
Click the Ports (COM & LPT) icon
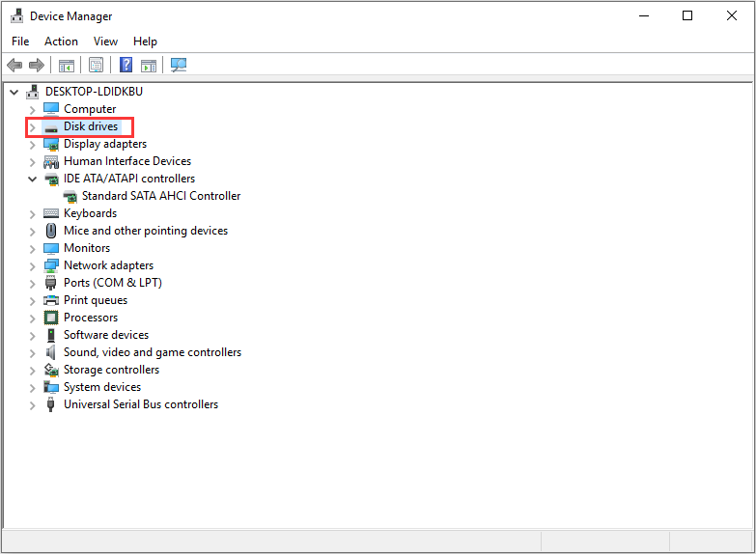(50, 283)
